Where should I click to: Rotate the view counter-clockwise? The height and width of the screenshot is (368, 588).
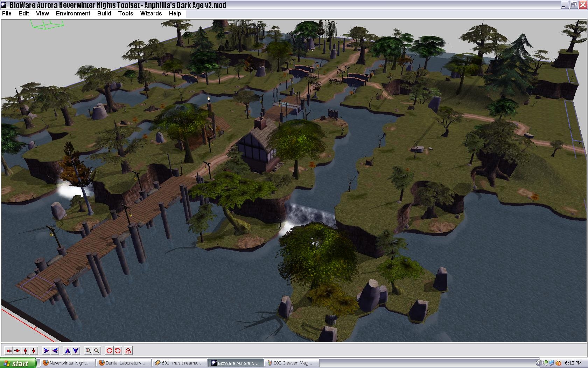(x=118, y=350)
